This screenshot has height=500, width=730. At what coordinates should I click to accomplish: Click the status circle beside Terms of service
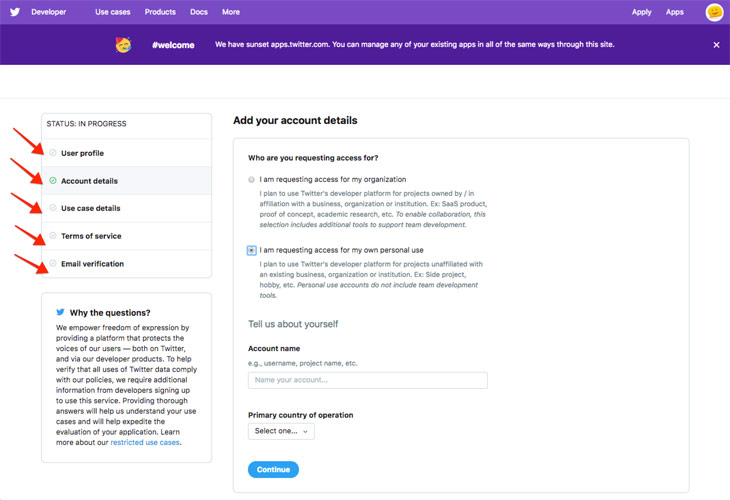(53, 236)
